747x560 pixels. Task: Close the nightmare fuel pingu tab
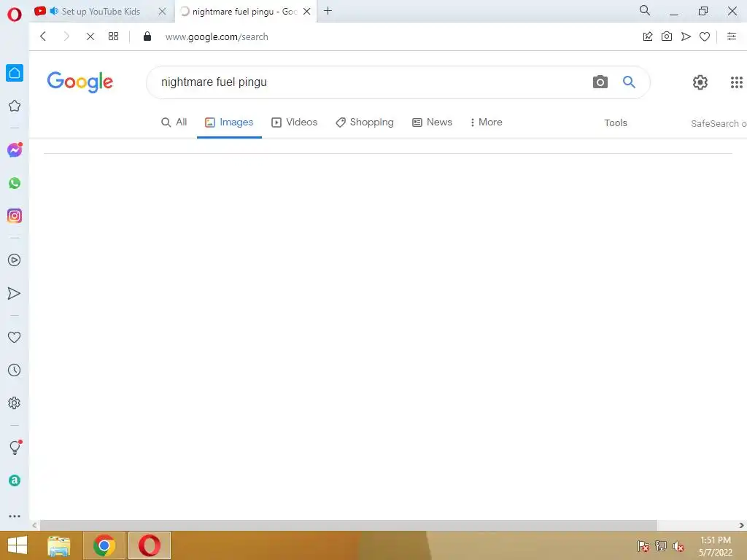tap(307, 12)
